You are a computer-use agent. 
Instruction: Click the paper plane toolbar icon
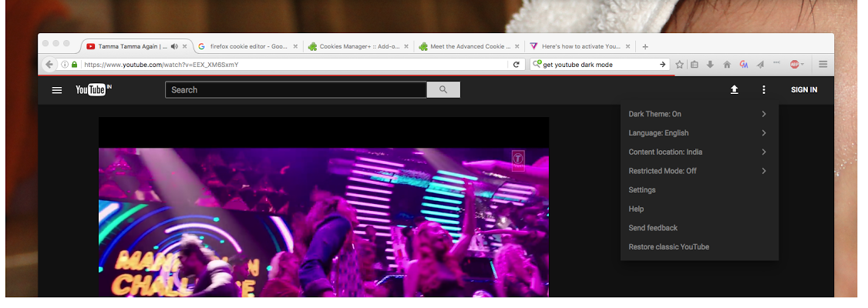[x=760, y=65]
